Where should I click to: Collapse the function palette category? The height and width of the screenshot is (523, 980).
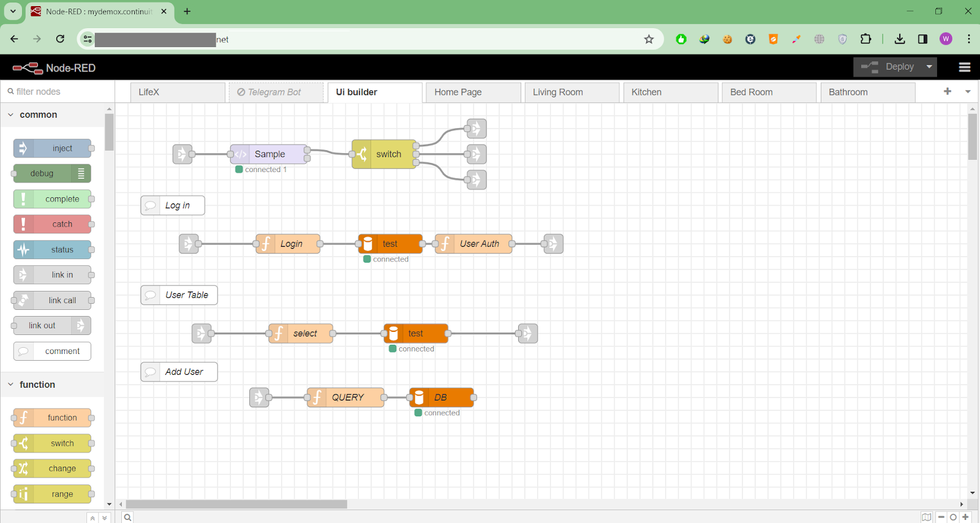[x=52, y=385]
